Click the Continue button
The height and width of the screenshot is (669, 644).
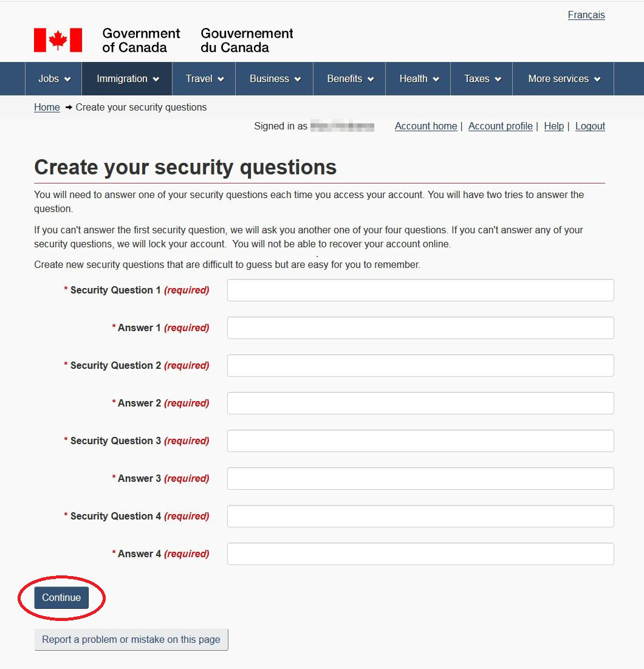click(x=61, y=598)
